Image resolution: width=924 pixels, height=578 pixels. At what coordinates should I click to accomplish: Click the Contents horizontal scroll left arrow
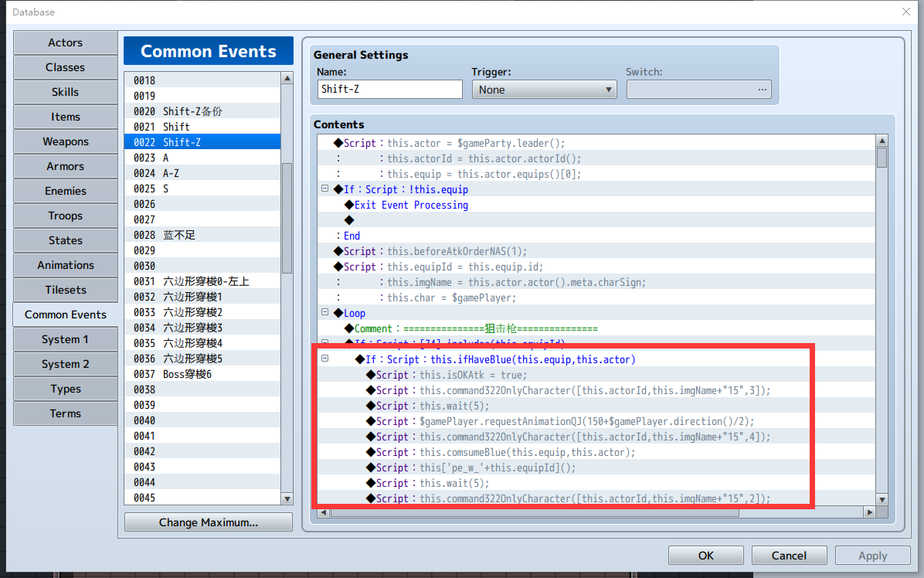[324, 512]
